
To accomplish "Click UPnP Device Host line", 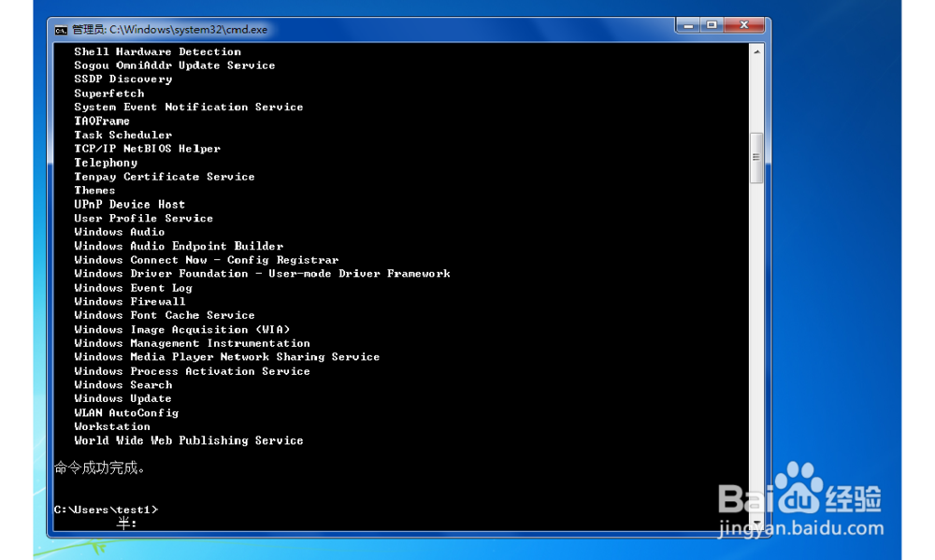I will point(129,205).
